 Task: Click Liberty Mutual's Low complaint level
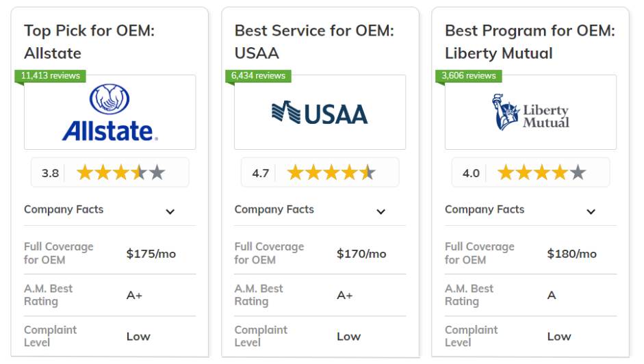point(559,337)
